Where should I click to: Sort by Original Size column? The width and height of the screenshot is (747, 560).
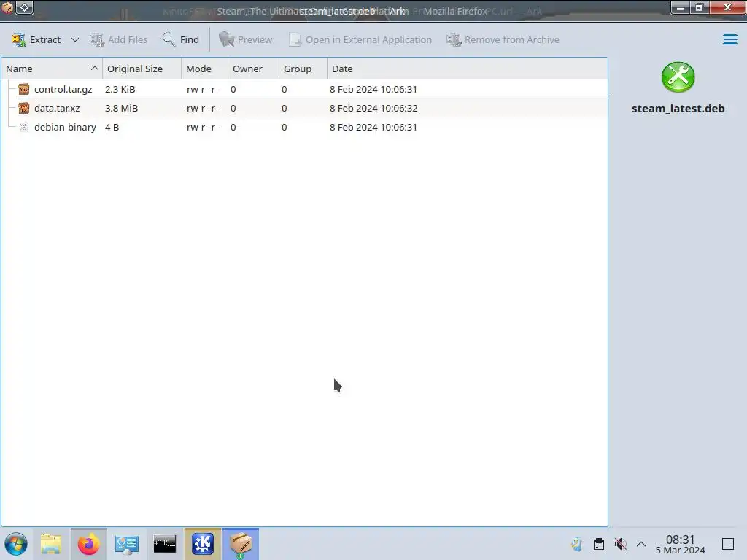142,69
